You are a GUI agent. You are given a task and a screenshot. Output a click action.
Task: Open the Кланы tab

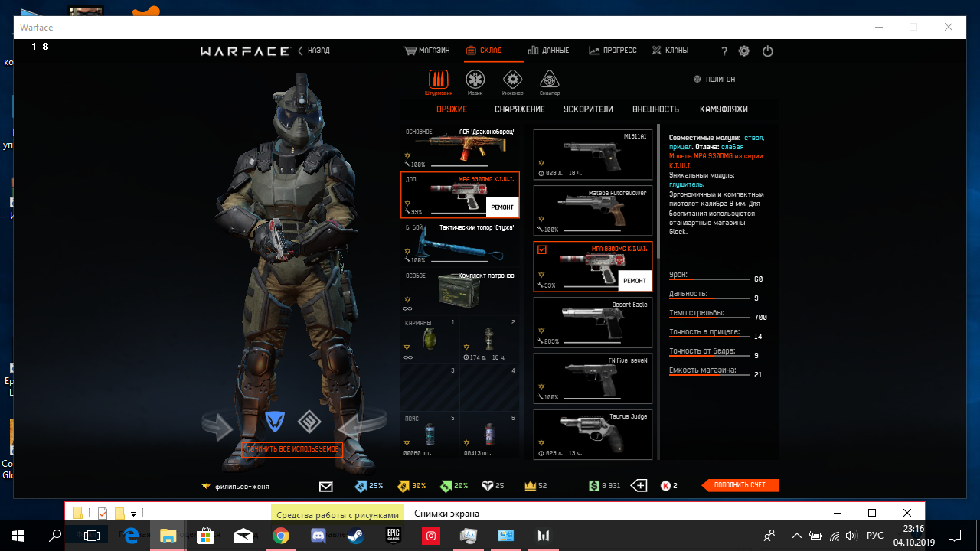[670, 51]
